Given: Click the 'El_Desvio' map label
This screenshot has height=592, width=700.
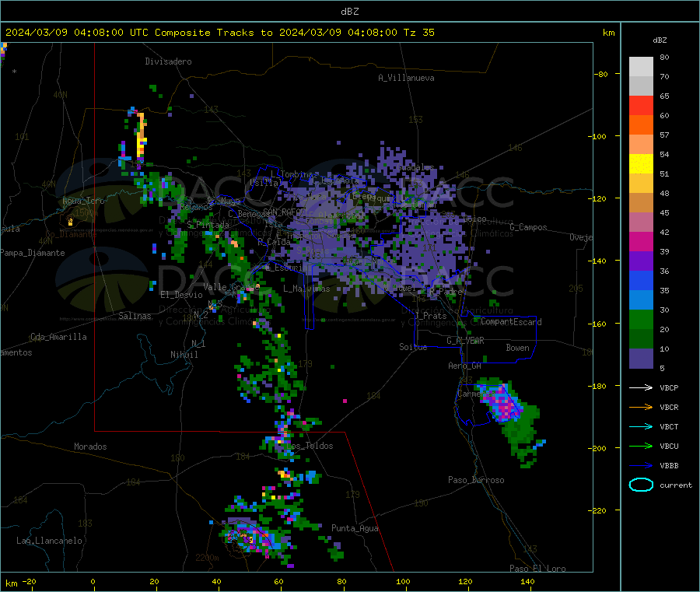Looking at the screenshot, I should click(x=181, y=295).
